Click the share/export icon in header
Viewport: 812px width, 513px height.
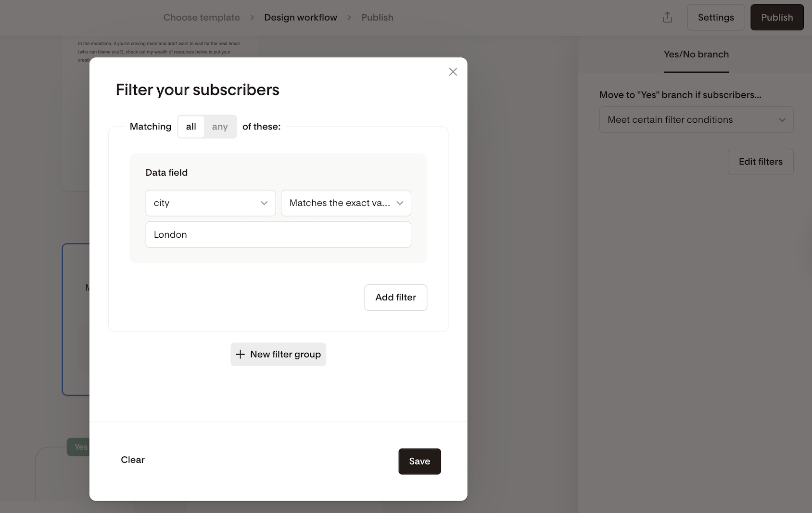click(667, 17)
